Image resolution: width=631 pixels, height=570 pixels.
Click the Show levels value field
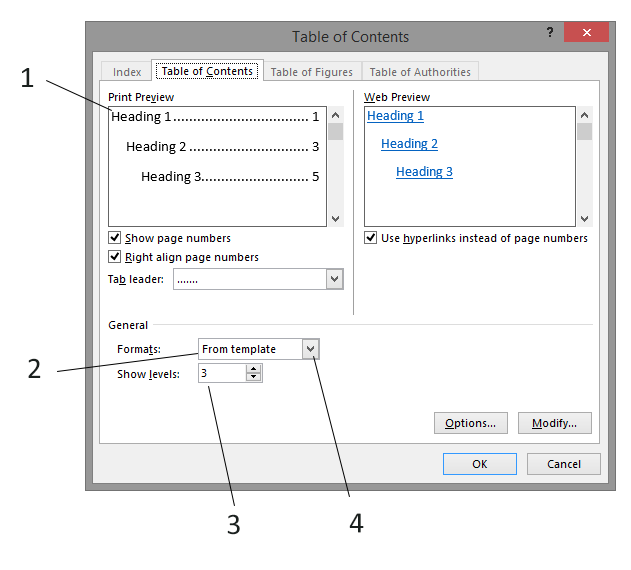pos(222,373)
